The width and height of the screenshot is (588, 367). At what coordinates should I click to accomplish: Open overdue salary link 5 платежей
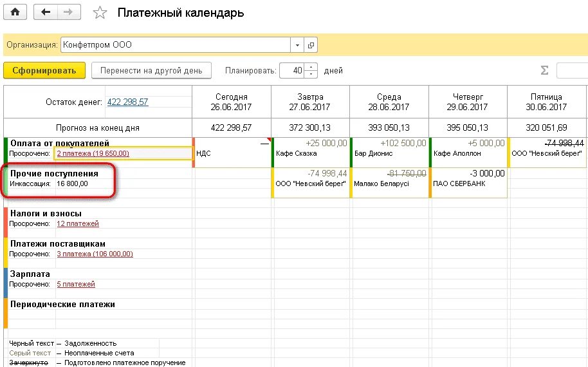(76, 284)
